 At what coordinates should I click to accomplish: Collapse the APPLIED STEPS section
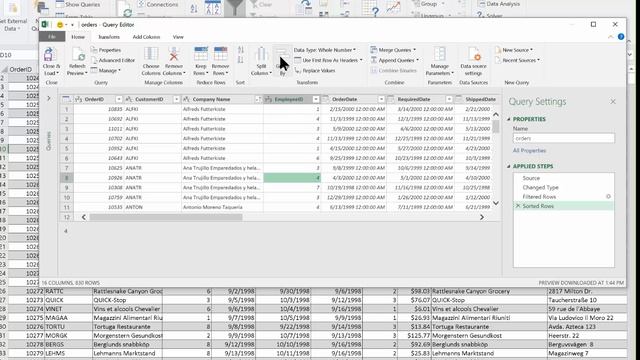click(x=509, y=166)
